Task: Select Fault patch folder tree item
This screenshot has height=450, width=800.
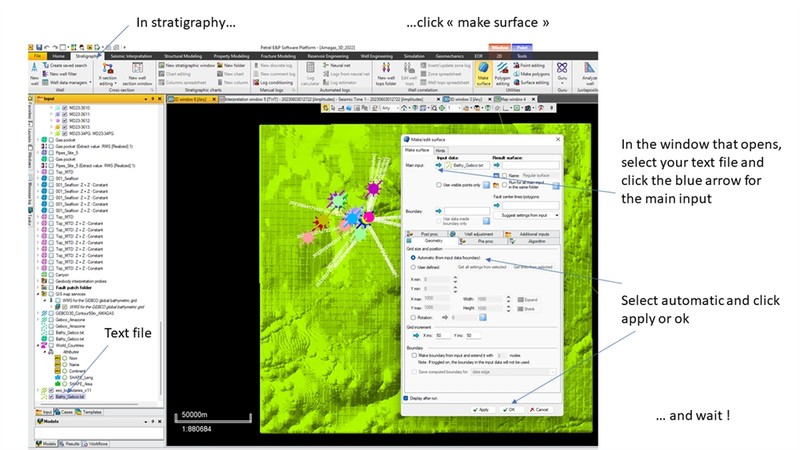Action: pos(74,287)
